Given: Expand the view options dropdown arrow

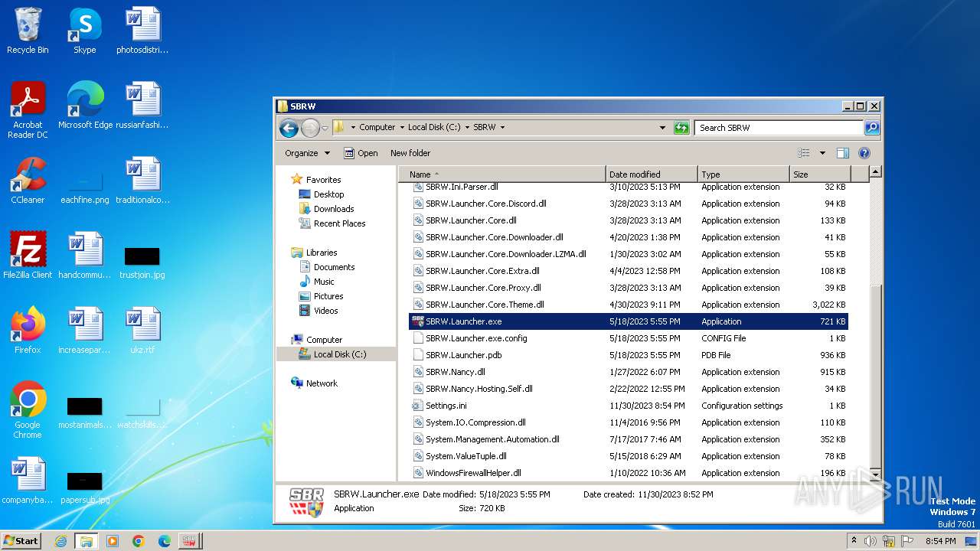Looking at the screenshot, I should (x=822, y=153).
